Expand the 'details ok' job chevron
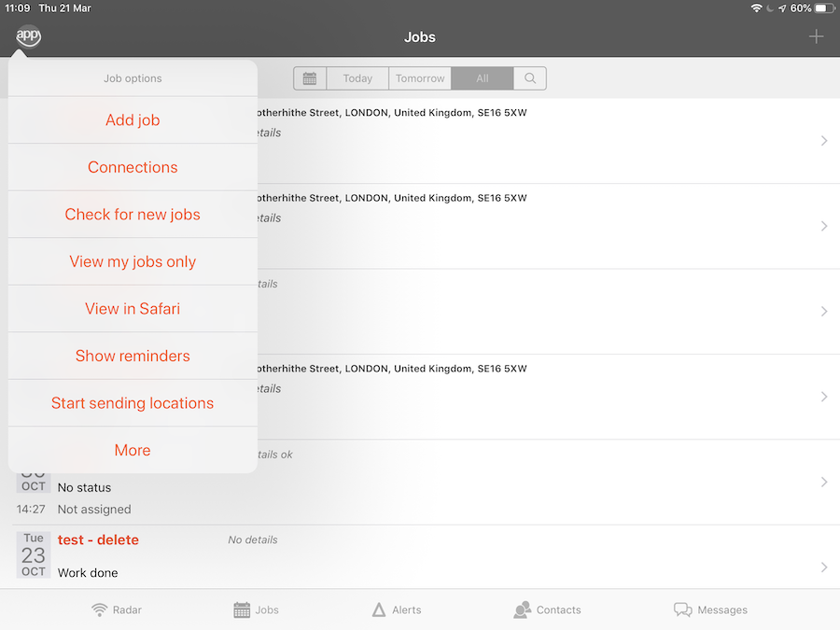Image resolution: width=840 pixels, height=630 pixels. click(x=823, y=482)
